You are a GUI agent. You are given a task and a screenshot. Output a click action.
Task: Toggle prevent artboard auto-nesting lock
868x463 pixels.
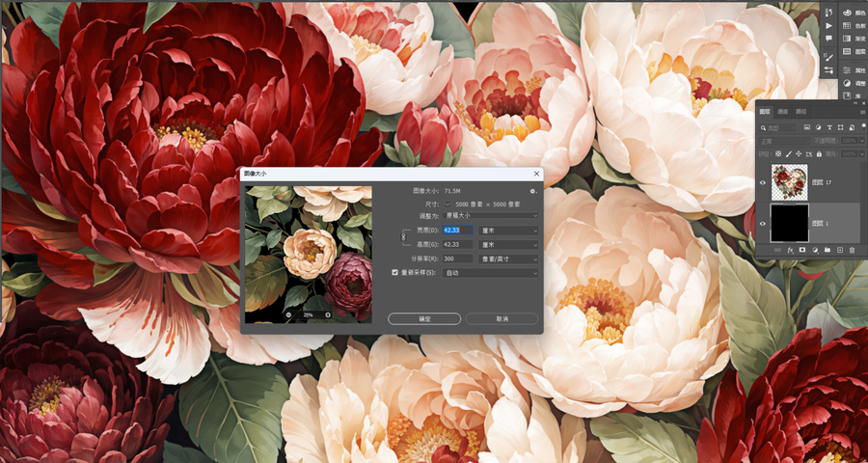[809, 154]
